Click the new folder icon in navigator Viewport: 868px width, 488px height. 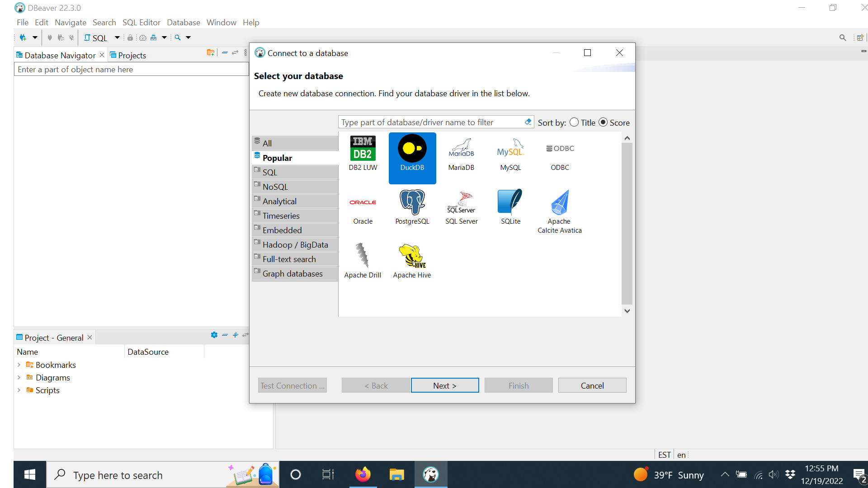pyautogui.click(x=211, y=53)
